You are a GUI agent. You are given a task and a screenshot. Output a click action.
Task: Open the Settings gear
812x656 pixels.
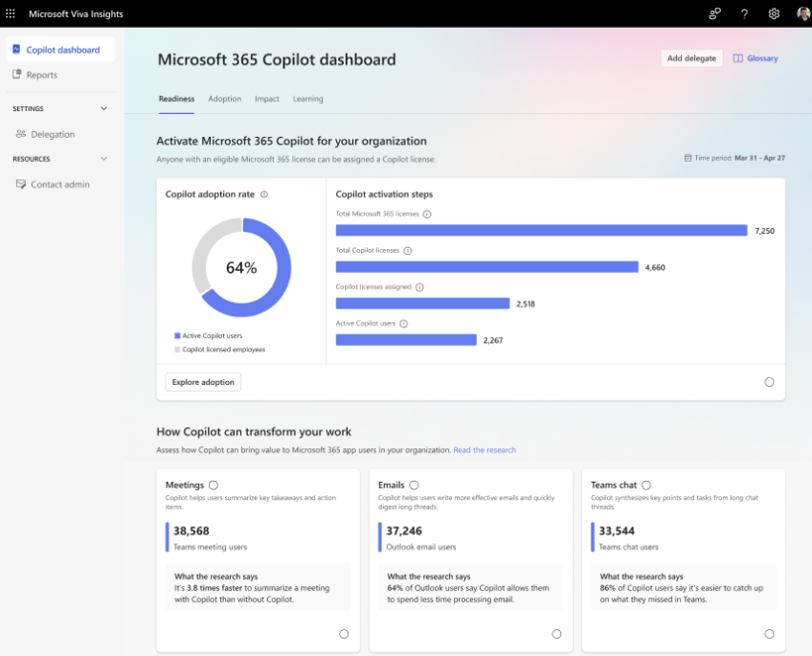(774, 13)
